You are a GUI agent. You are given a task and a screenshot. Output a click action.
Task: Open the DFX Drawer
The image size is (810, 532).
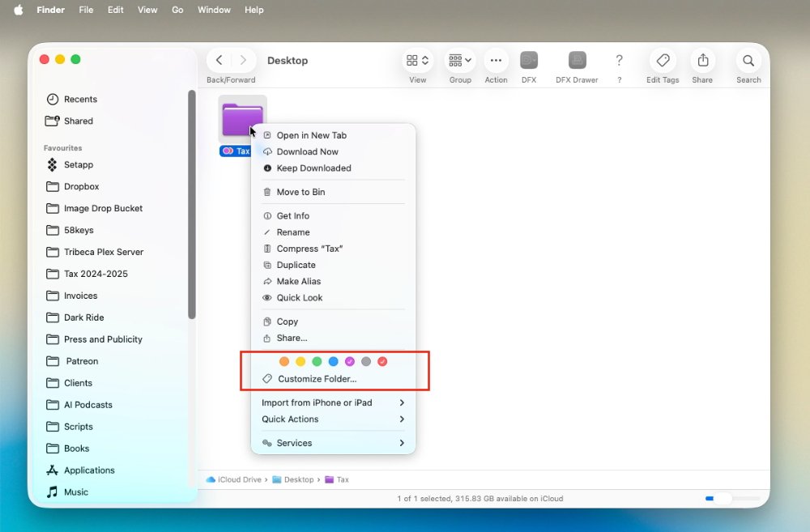577,61
